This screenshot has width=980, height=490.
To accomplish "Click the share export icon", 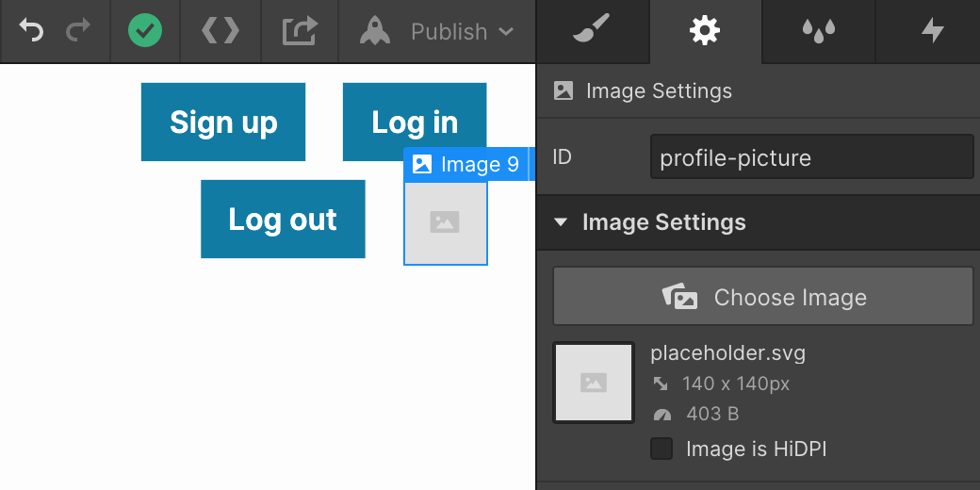I will click(300, 30).
